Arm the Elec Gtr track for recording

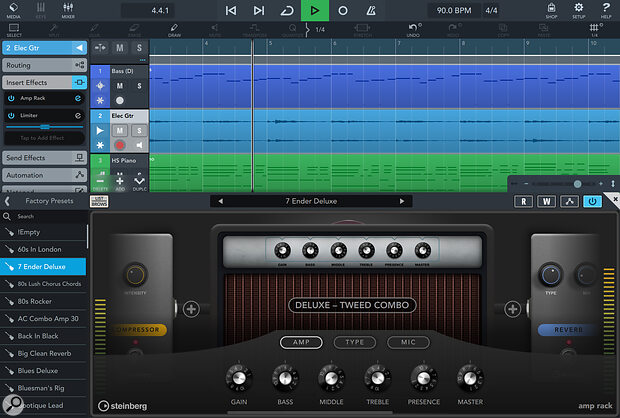pyautogui.click(x=119, y=145)
